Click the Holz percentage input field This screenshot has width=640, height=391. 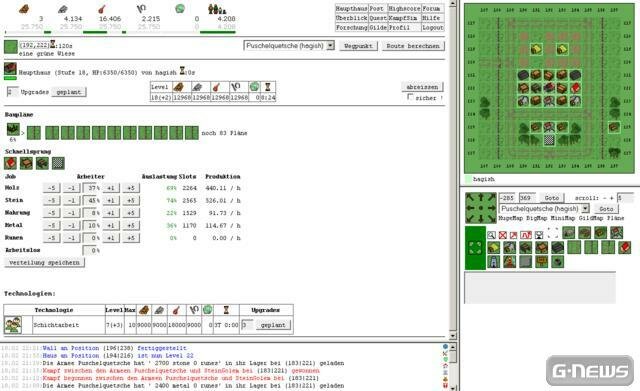(89, 188)
